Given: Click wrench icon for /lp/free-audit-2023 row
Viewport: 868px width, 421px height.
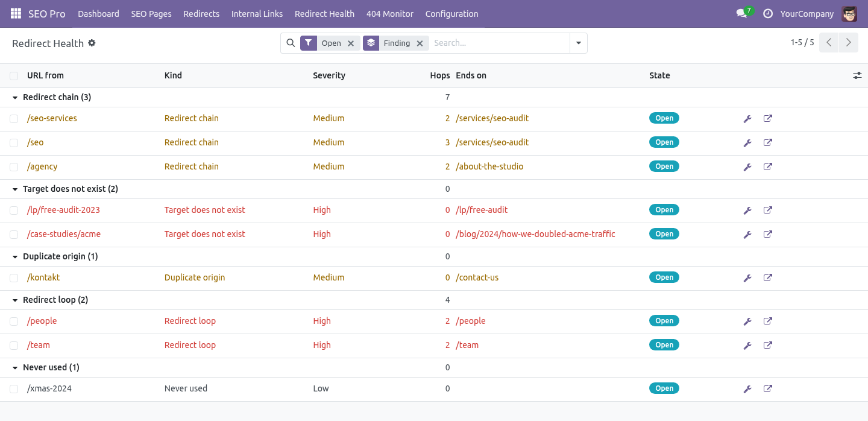Looking at the screenshot, I should tap(747, 210).
